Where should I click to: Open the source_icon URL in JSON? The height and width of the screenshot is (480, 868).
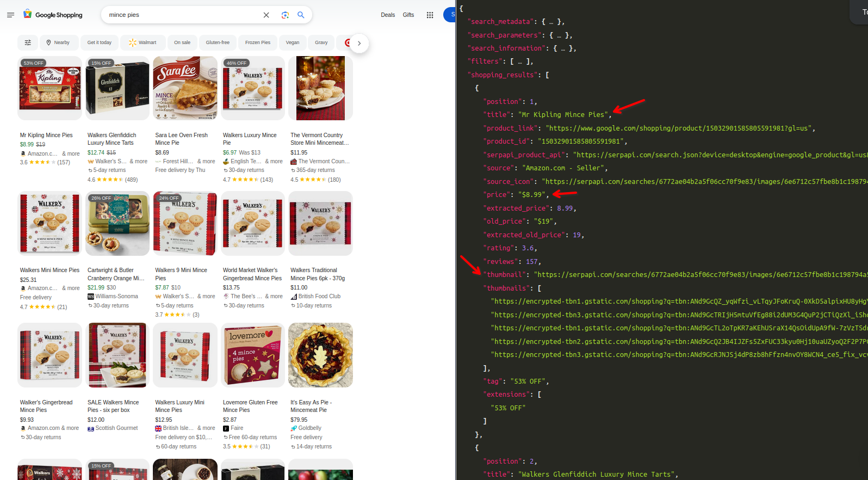(705, 182)
